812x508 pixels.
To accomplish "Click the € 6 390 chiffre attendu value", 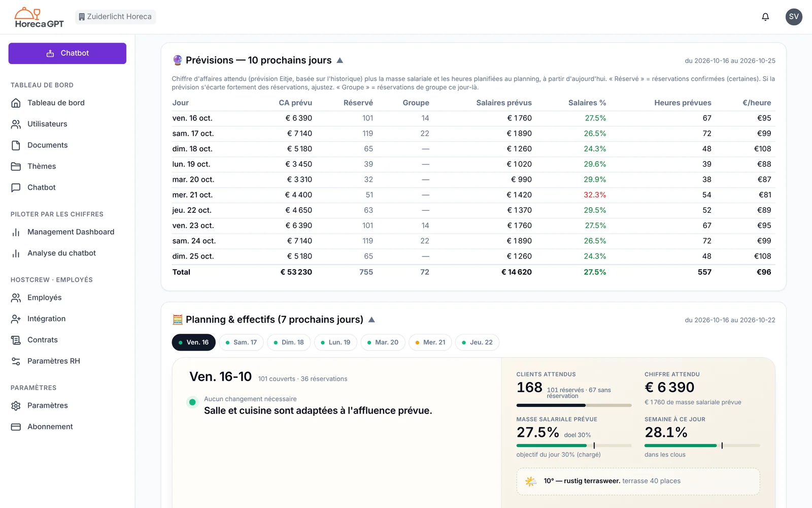I will 669,387.
